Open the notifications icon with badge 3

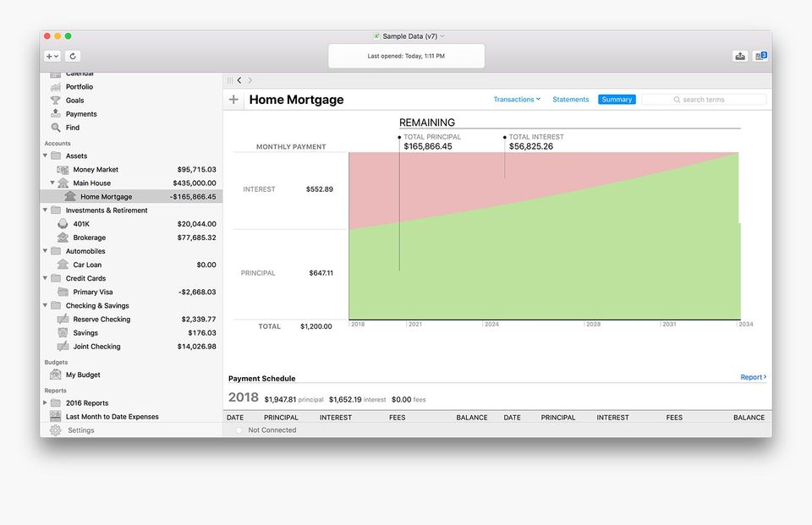click(760, 56)
